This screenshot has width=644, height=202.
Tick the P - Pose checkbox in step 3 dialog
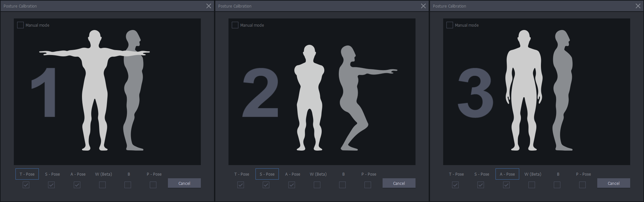tap(582, 185)
